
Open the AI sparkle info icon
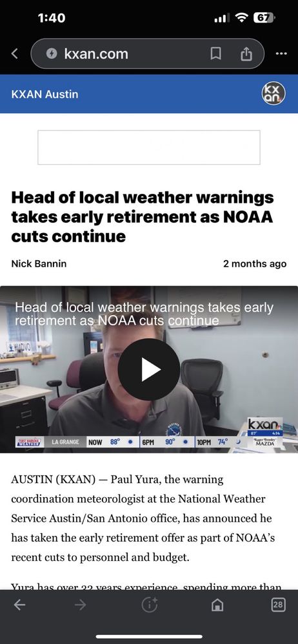pyautogui.click(x=150, y=605)
